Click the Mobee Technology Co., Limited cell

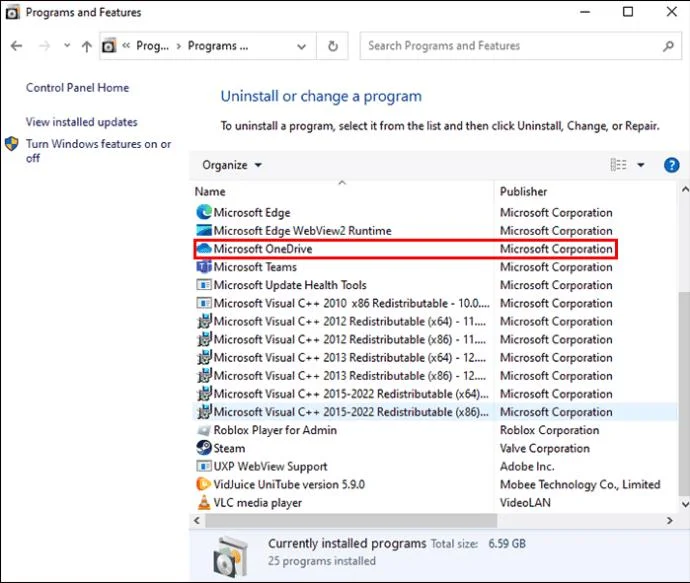click(x=580, y=484)
